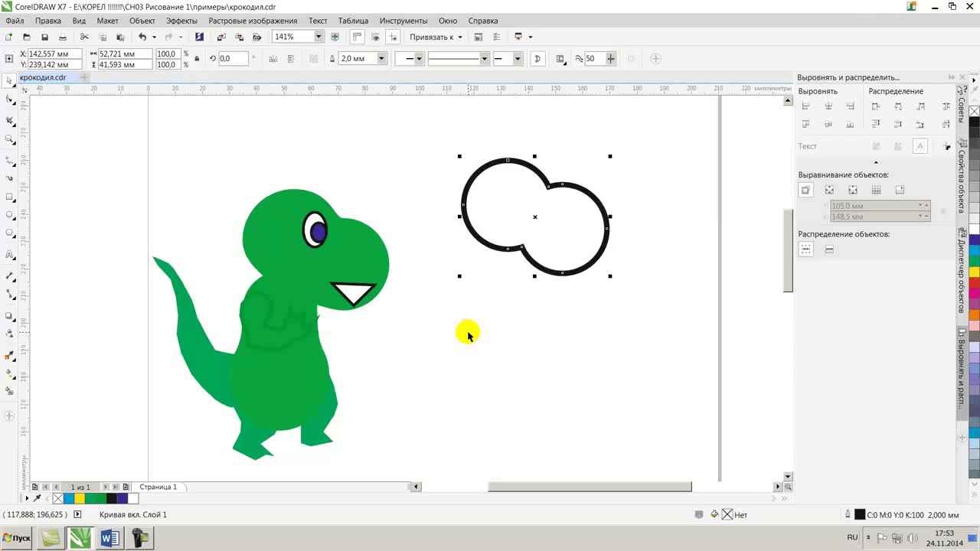Open the Привязать к dropdown

pos(436,37)
